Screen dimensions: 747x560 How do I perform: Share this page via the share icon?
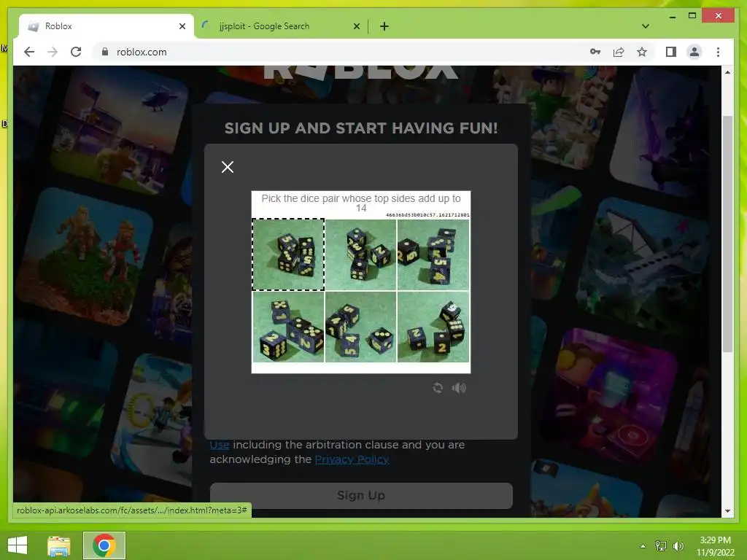(619, 52)
